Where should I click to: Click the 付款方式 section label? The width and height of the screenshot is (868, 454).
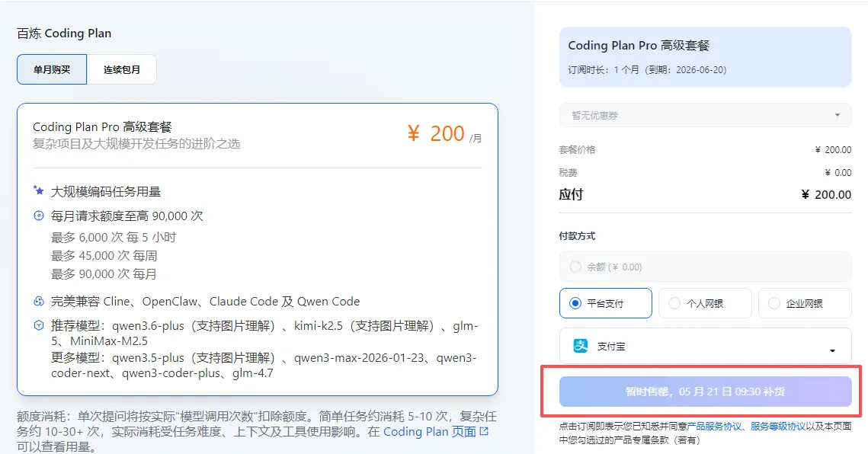577,236
